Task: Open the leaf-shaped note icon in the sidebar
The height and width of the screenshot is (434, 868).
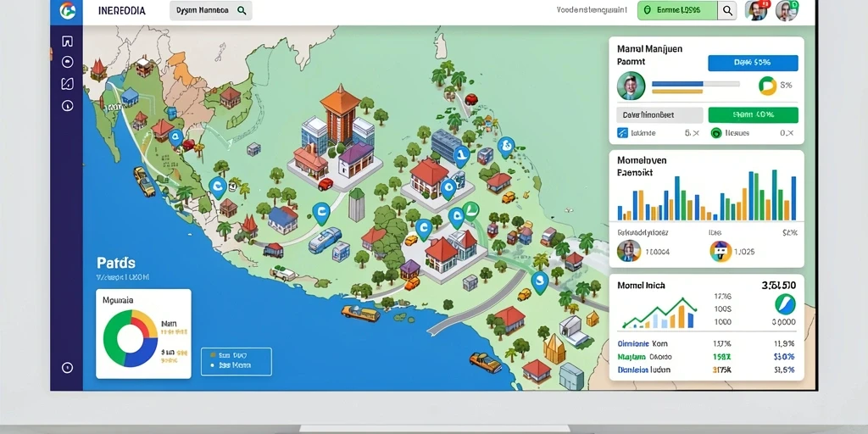Action: 67,84
